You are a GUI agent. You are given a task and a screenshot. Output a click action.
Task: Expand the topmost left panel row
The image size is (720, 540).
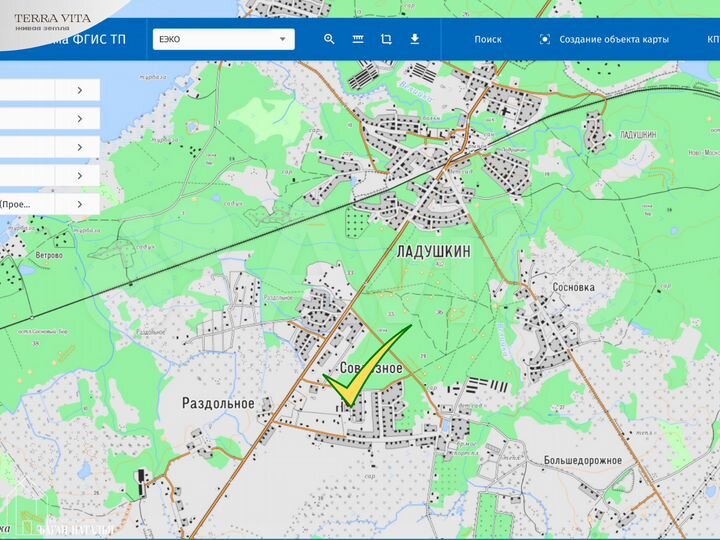[80, 90]
